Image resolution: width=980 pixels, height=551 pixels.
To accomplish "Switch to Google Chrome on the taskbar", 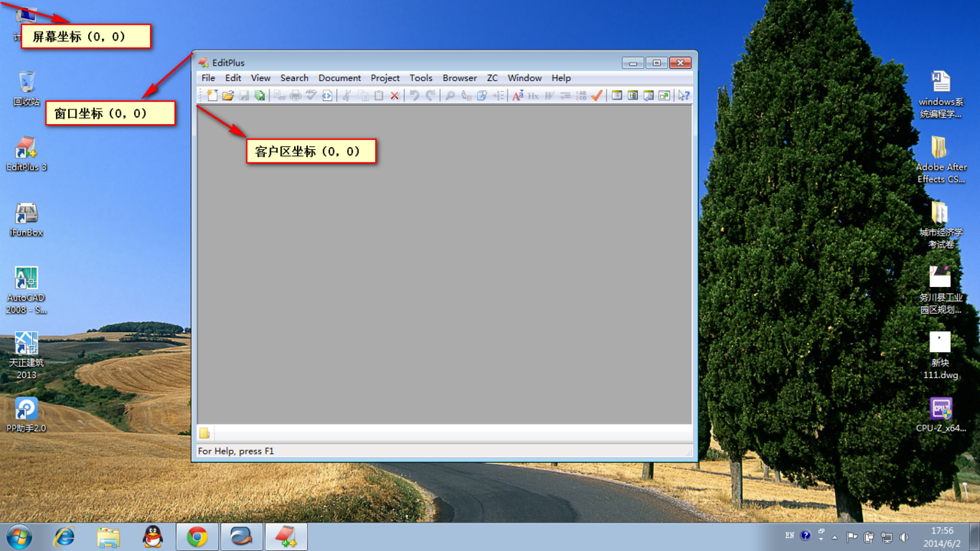I will [198, 537].
